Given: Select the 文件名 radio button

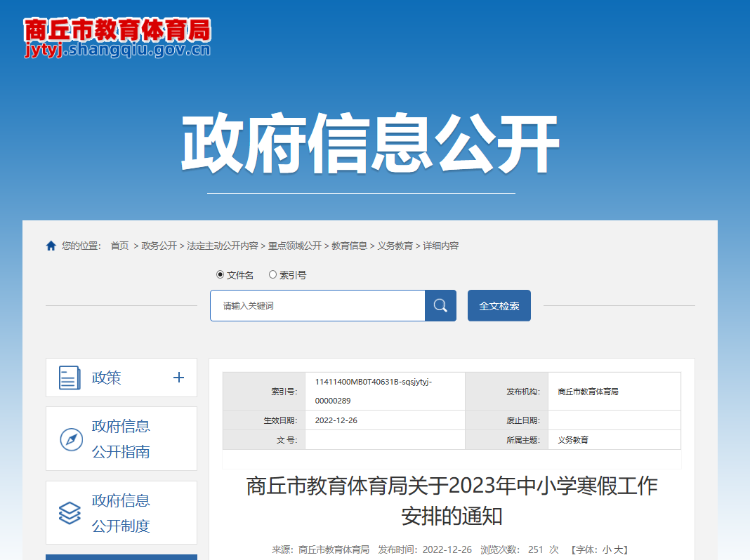Looking at the screenshot, I should pyautogui.click(x=220, y=274).
